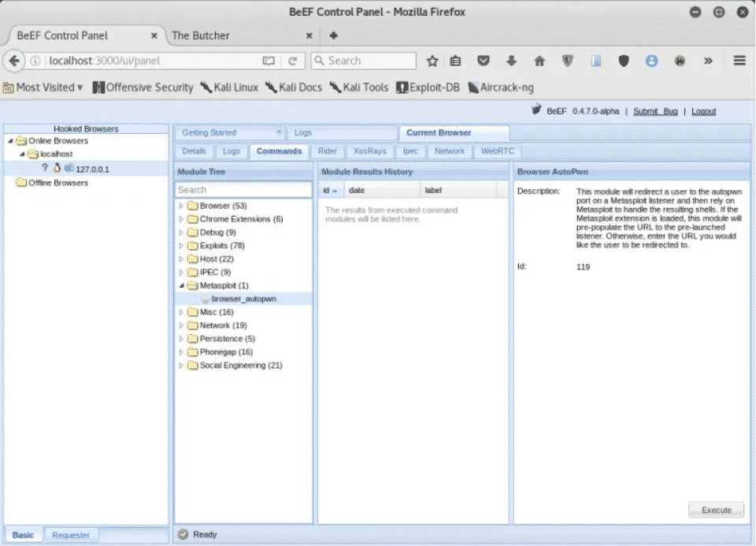Image resolution: width=756 pixels, height=546 pixels.
Task: Open the Firefox hamburger menu
Action: click(x=739, y=61)
